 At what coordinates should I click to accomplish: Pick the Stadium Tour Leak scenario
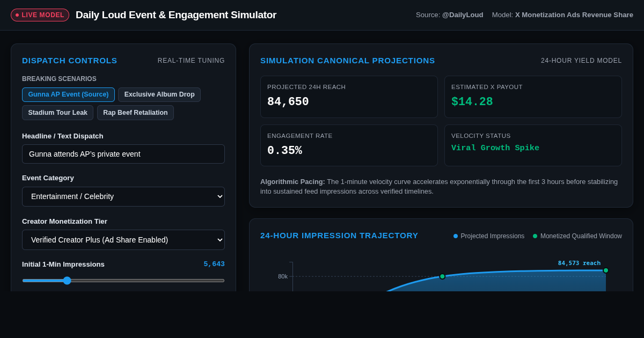tap(57, 113)
